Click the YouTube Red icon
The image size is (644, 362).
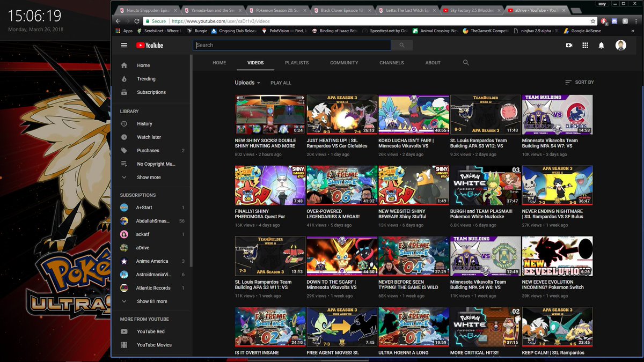tap(125, 331)
